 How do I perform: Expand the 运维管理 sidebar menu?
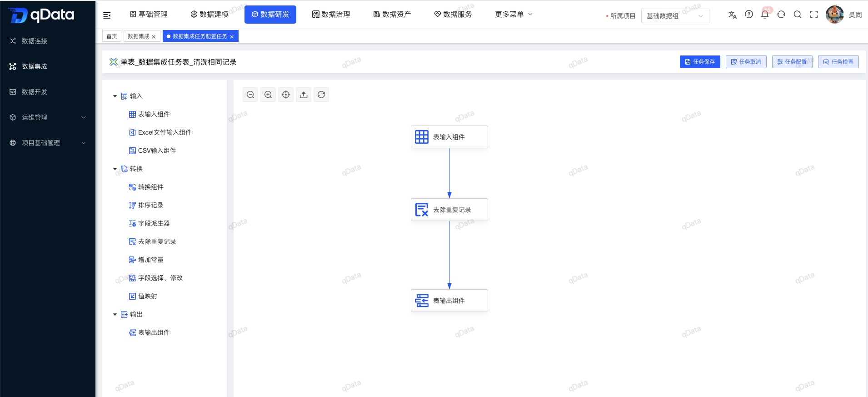(x=48, y=117)
